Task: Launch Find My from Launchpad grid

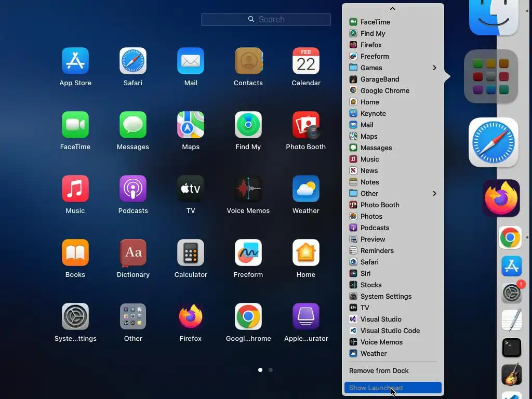Action: click(x=248, y=125)
